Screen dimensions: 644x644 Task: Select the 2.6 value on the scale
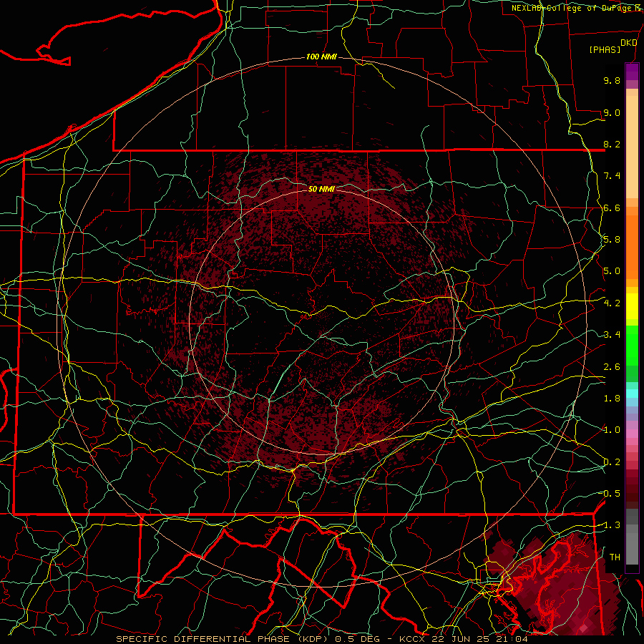(612, 367)
